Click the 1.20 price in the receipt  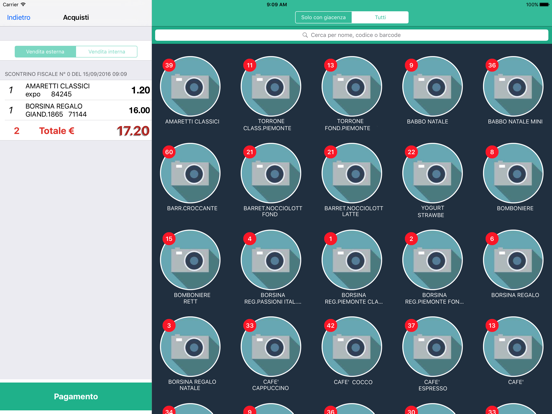coord(140,90)
